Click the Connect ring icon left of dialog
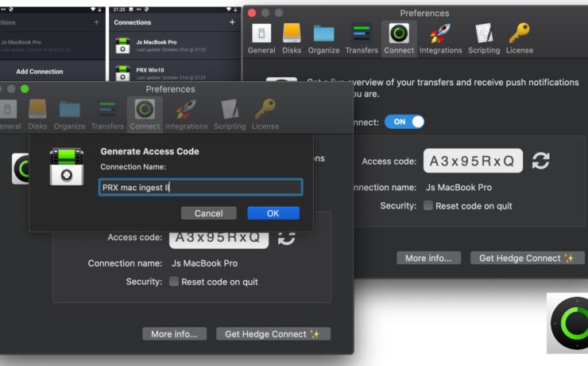 (21, 169)
